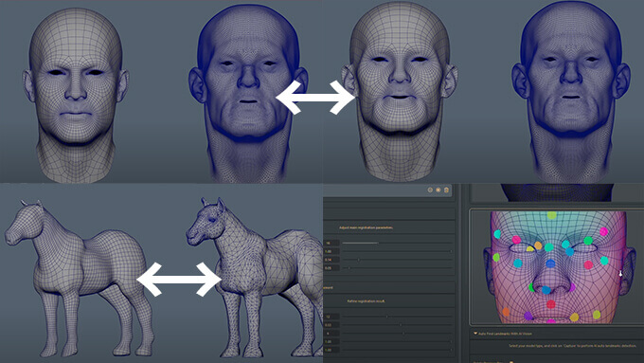
Task: Click the white arrow between the horses
Action: point(179,280)
